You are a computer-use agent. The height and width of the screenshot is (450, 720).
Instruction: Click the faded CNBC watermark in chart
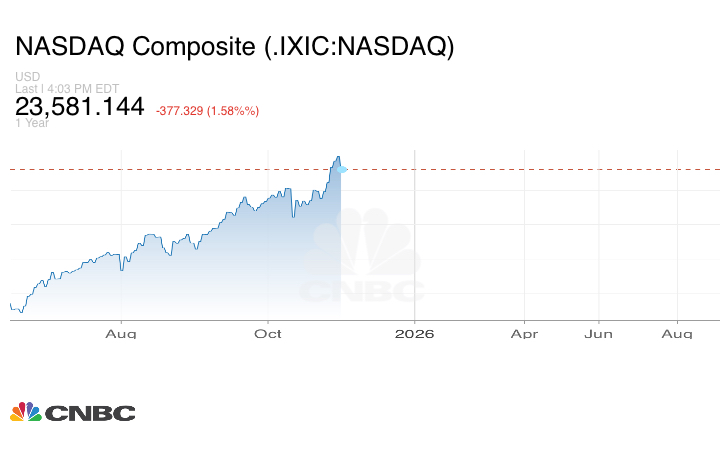point(364,262)
